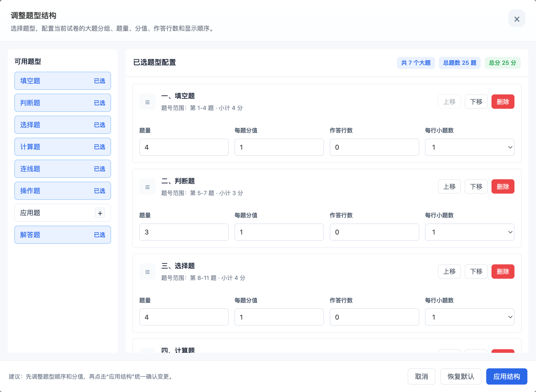Delete the 选择题 section

coord(503,272)
